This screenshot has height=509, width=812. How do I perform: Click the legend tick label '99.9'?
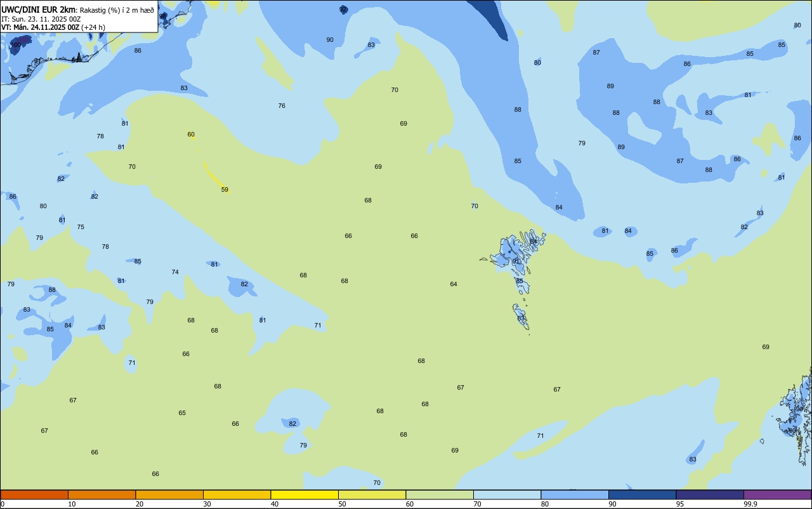[x=750, y=504]
